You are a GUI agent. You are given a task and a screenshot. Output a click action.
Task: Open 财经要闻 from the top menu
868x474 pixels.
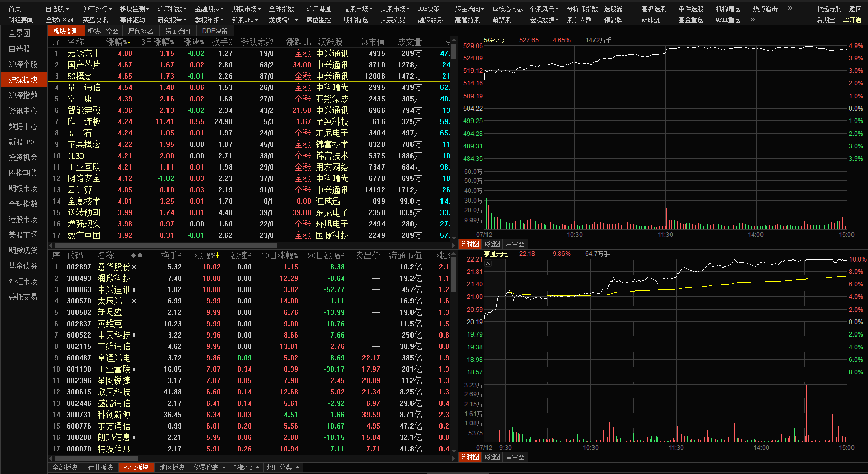[x=21, y=20]
